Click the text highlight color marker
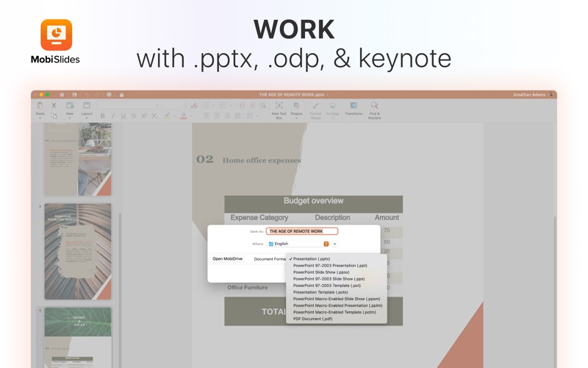Image resolution: width=588 pixels, height=368 pixels. [x=168, y=116]
